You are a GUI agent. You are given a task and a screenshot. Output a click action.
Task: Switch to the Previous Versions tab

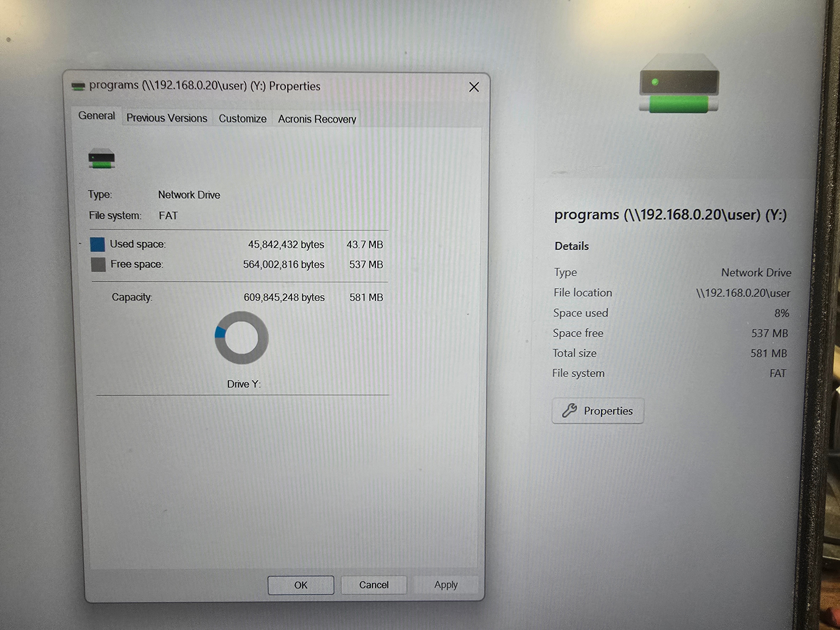(167, 118)
